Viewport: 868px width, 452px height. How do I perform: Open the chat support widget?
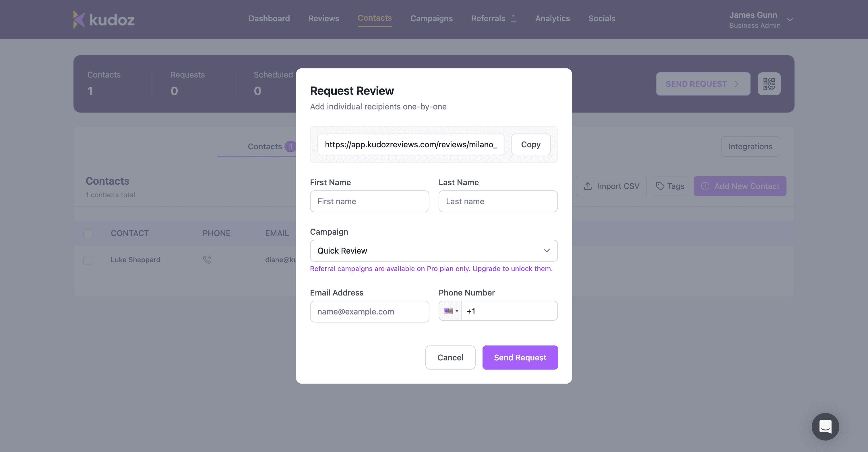(x=825, y=426)
